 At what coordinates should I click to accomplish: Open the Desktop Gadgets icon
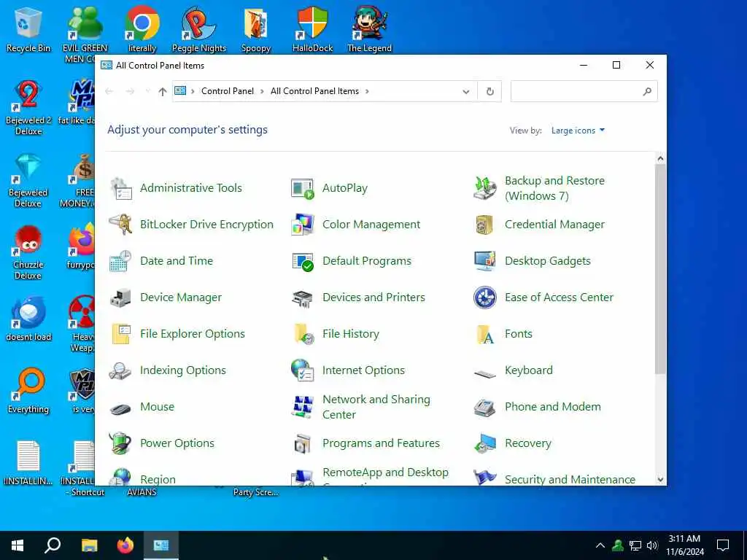click(x=485, y=261)
